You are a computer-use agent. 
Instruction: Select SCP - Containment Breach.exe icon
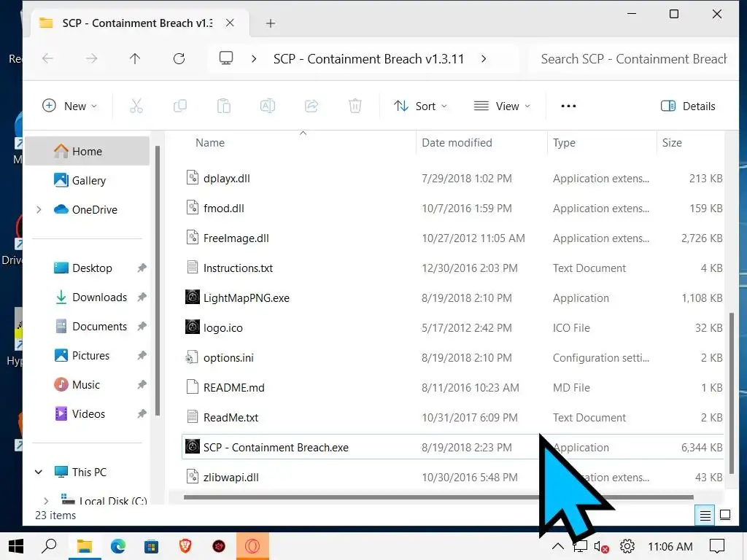tap(193, 447)
